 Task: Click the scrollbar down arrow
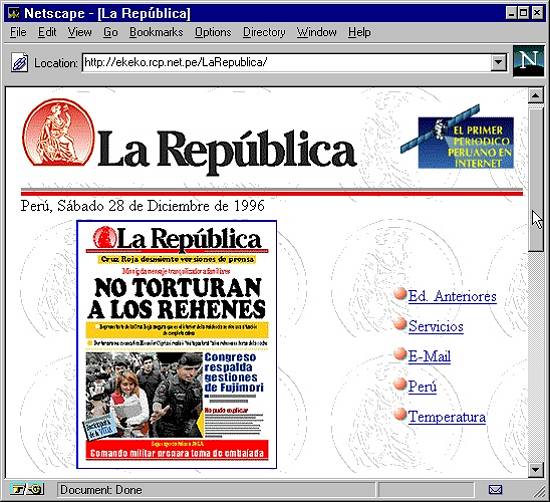coord(536,469)
